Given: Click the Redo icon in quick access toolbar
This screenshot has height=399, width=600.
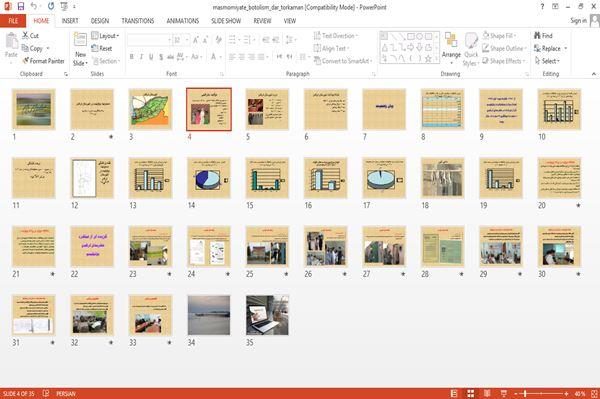Looking at the screenshot, I should coord(51,7).
